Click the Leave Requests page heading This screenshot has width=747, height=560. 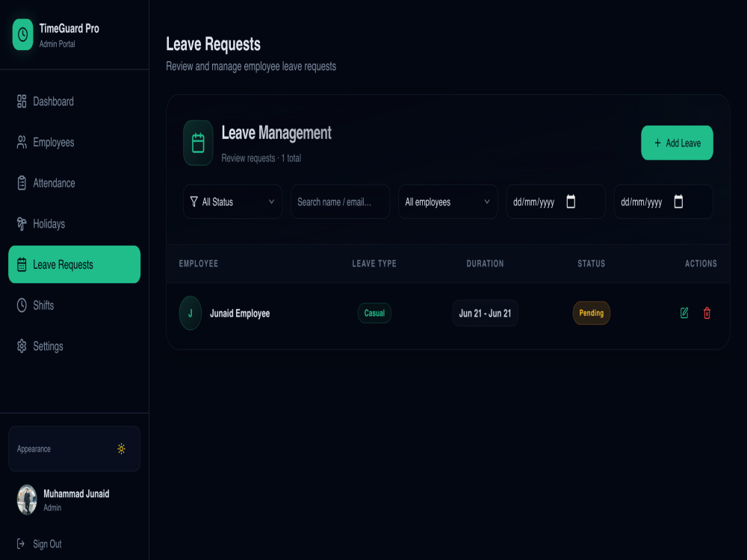[213, 44]
